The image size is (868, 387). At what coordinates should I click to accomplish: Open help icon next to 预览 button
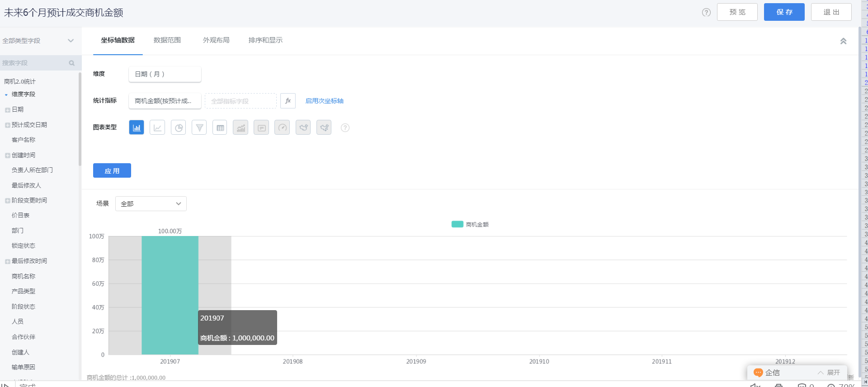706,12
